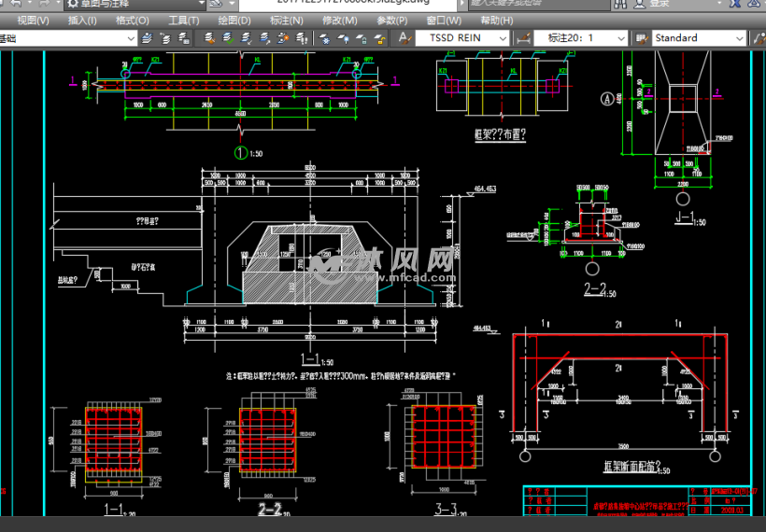Open the 格式(O) menu
This screenshot has width=766, height=532.
pyautogui.click(x=132, y=20)
